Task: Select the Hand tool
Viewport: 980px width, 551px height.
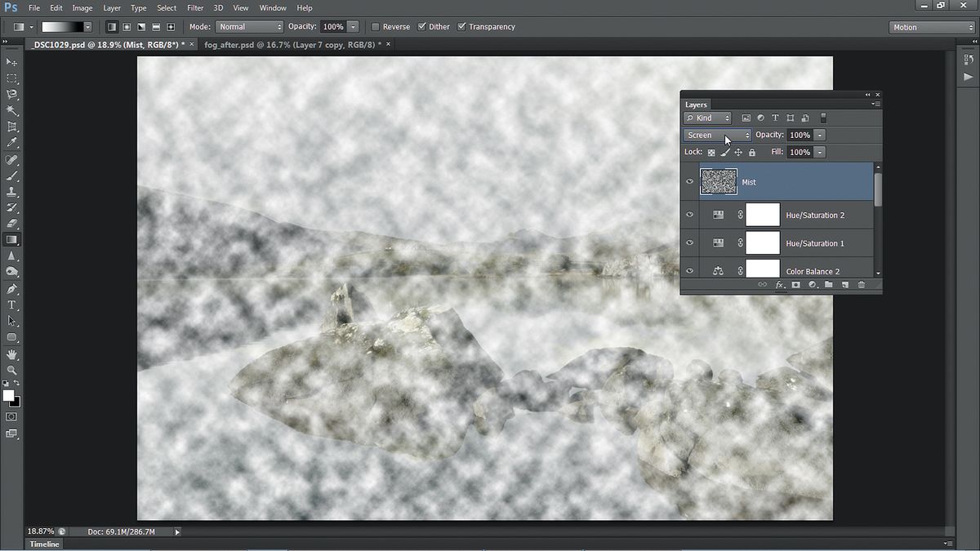Action: tap(11, 354)
